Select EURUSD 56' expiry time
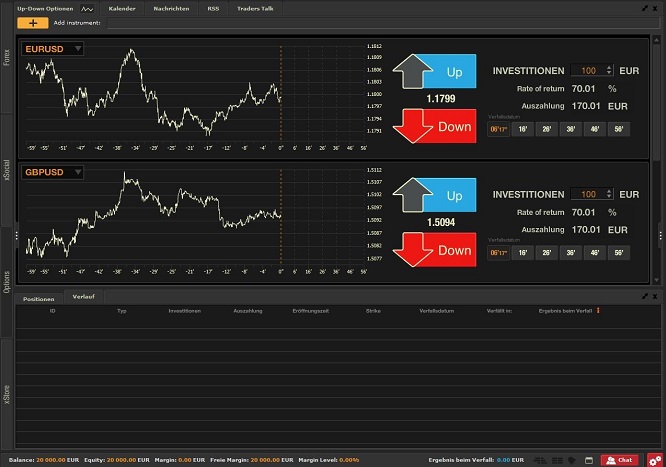666x467 pixels. tap(619, 129)
